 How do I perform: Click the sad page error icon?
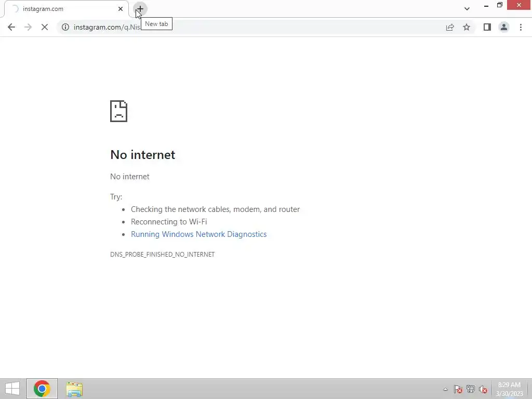(119, 111)
